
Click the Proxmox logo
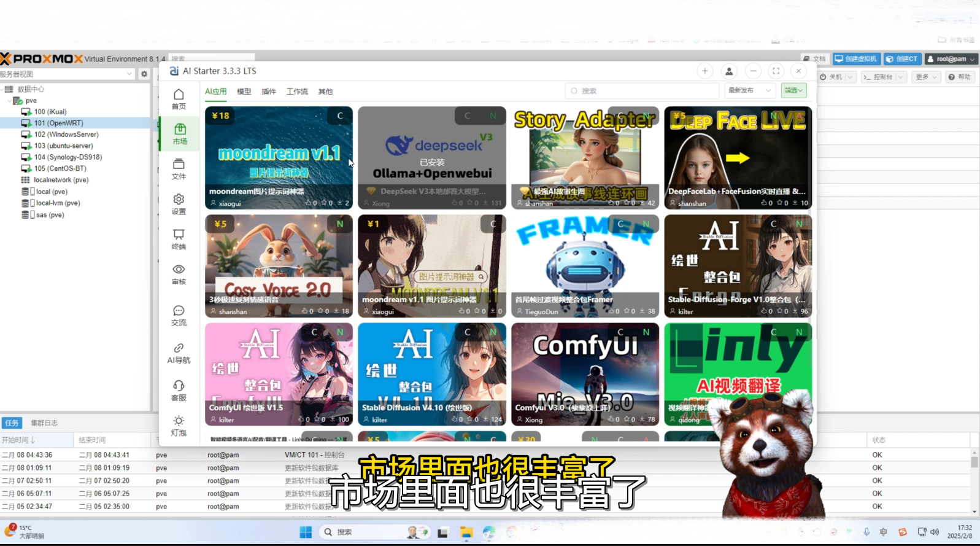click(x=42, y=59)
